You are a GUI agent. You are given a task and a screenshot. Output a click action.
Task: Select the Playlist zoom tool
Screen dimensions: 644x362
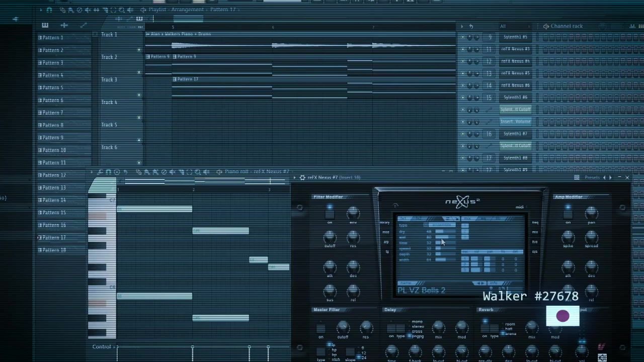(122, 10)
